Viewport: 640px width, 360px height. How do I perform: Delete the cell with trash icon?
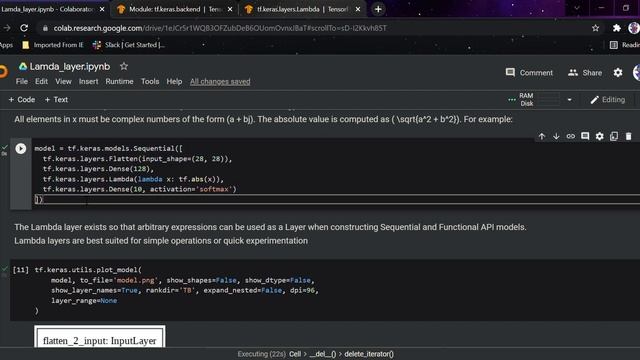(629, 136)
